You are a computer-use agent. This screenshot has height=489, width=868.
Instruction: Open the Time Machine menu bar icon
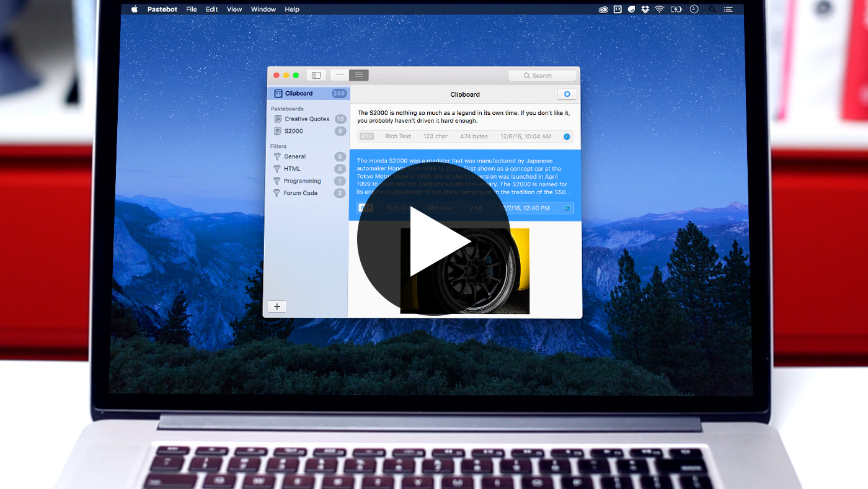[x=694, y=9]
